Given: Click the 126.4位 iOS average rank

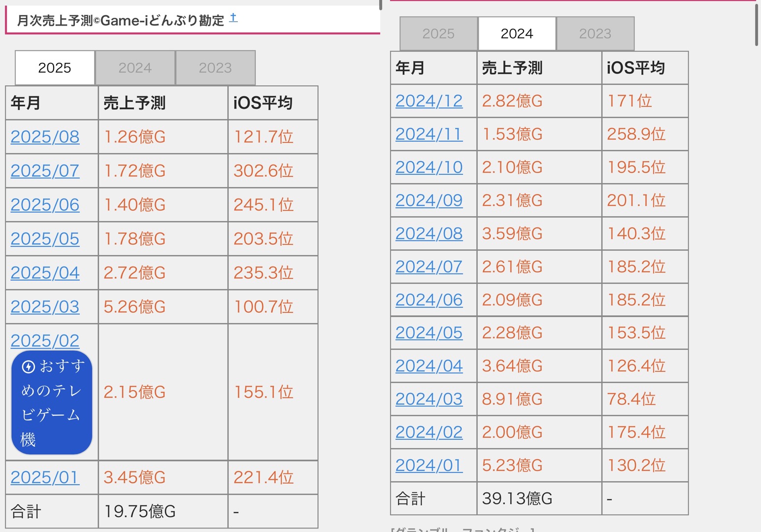Looking at the screenshot, I should (636, 366).
